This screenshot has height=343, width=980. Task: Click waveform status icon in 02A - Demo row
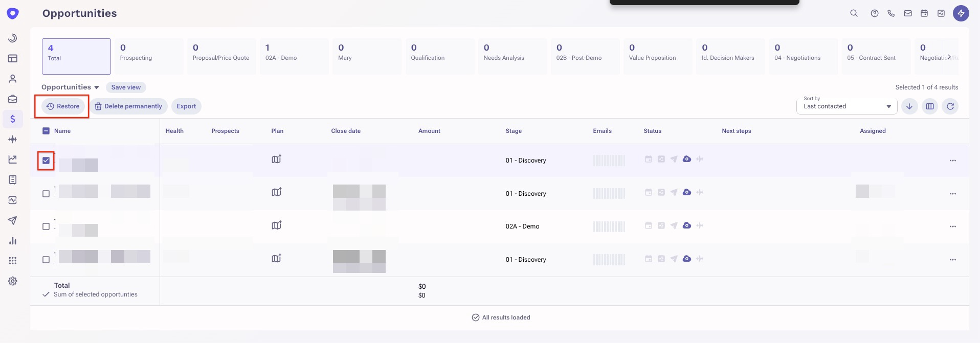(x=700, y=225)
